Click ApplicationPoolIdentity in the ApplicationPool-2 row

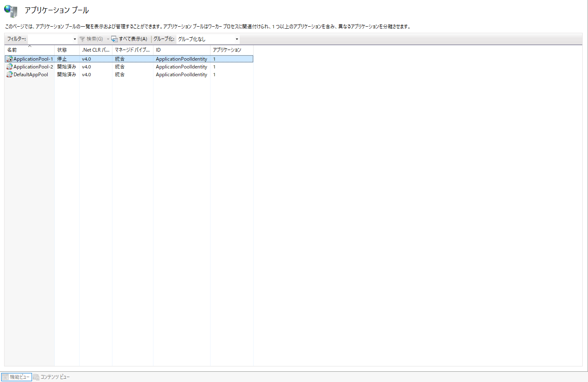pyautogui.click(x=181, y=67)
